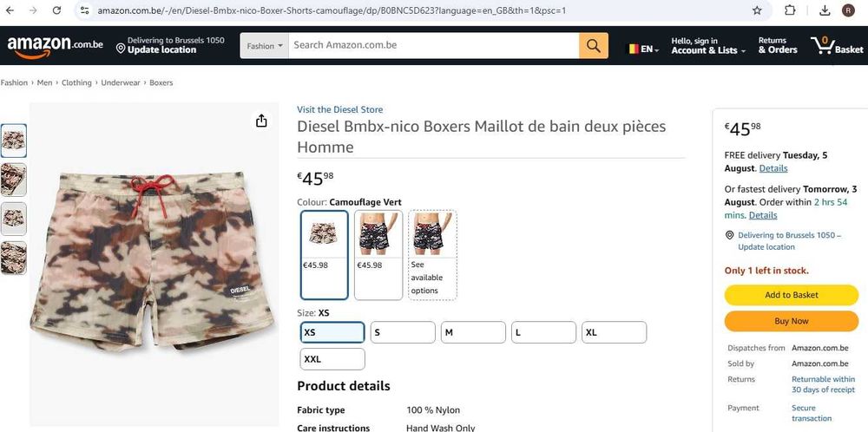Go to Amazon.com.be home logo

(x=56, y=45)
